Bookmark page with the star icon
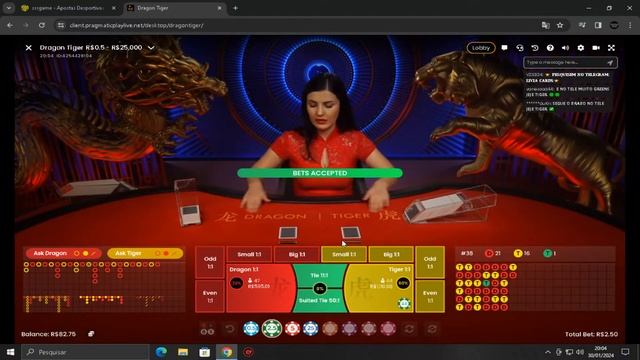This screenshot has height=360, width=640. click(x=560, y=25)
